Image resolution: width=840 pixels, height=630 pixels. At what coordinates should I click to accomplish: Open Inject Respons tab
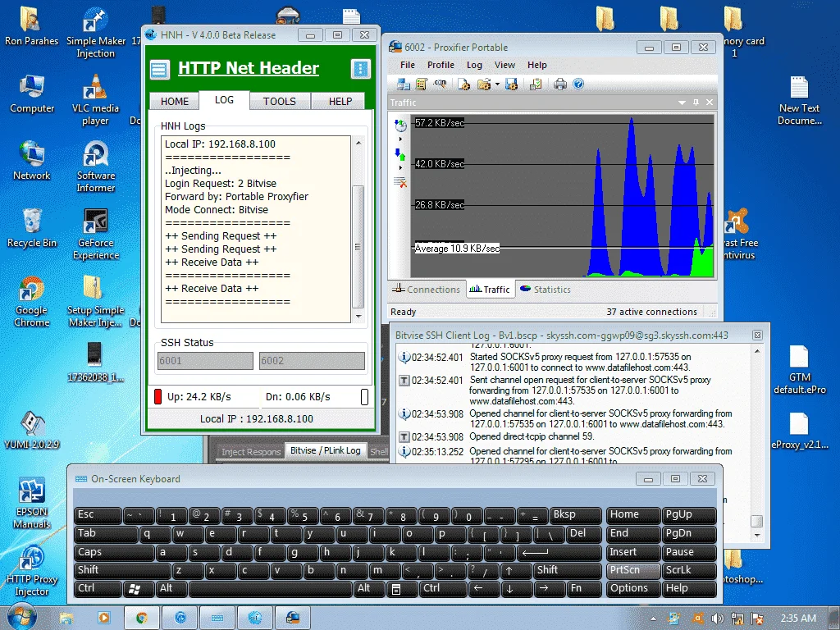(x=251, y=452)
